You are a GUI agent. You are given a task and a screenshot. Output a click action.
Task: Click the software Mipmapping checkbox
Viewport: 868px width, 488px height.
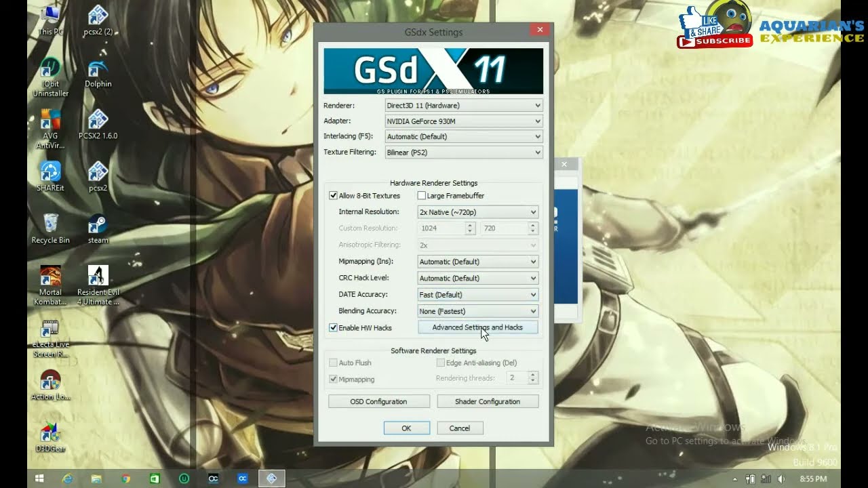click(333, 380)
